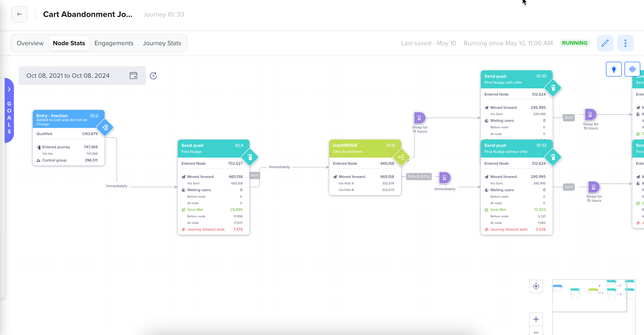This screenshot has width=644, height=335.
Task: Click the zoom in plus button
Action: click(536, 319)
